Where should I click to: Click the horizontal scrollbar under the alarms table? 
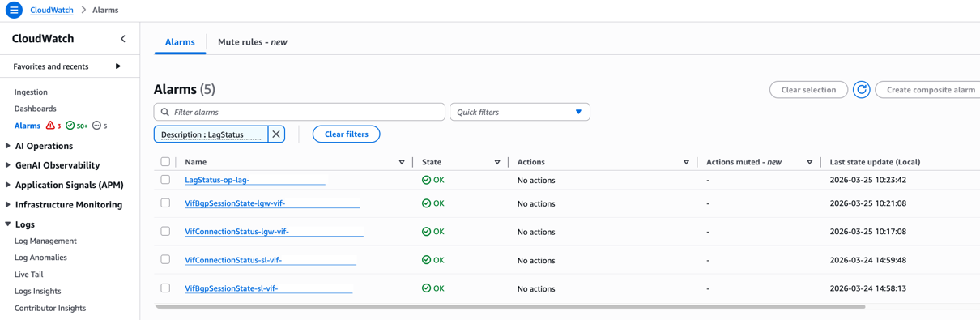pos(510,307)
